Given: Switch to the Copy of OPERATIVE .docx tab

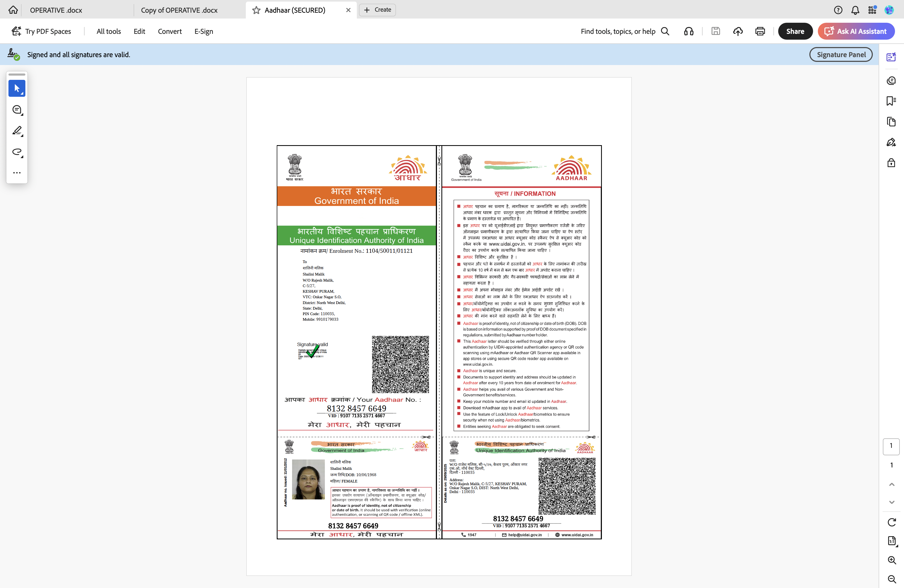Looking at the screenshot, I should [179, 10].
